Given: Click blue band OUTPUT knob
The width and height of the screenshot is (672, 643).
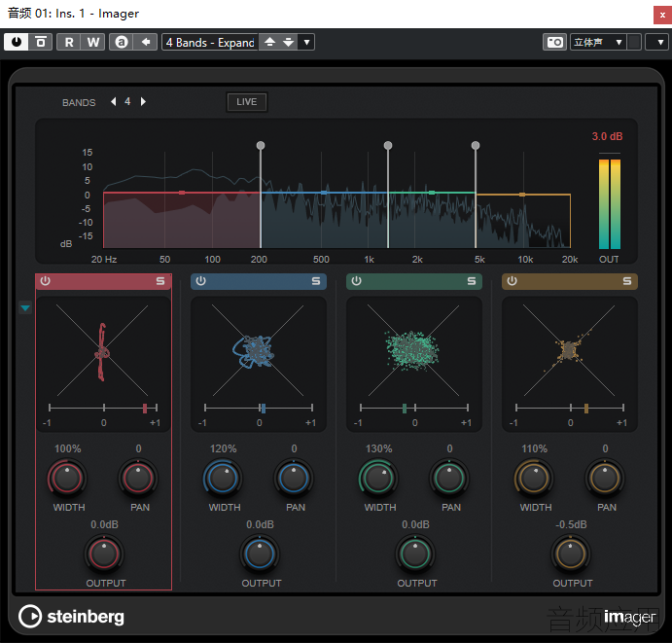Looking at the screenshot, I should [x=260, y=554].
